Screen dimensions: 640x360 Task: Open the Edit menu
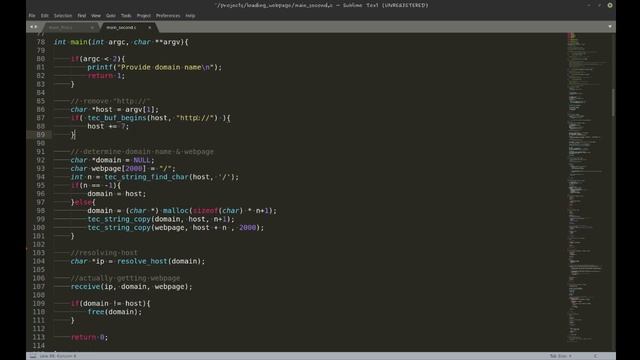pos(44,16)
